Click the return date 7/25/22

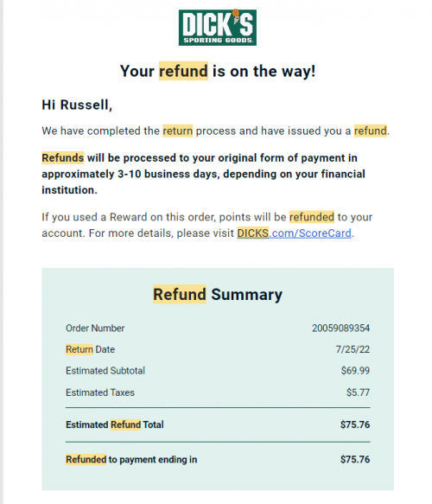(x=353, y=349)
